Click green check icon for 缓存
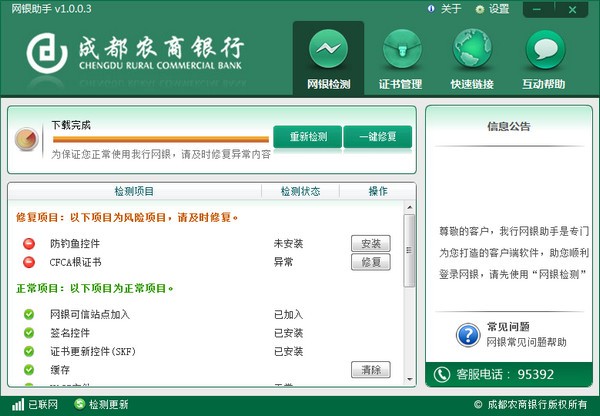 click(x=29, y=370)
